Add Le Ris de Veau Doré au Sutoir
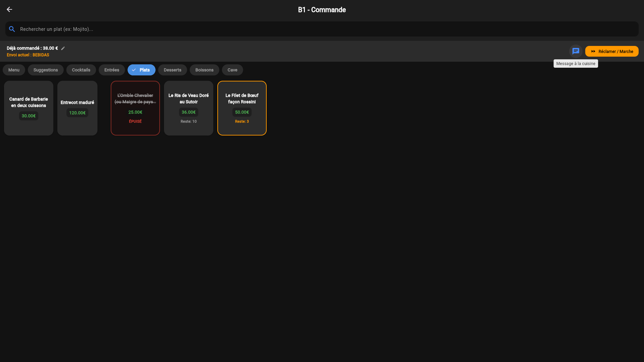 189,108
